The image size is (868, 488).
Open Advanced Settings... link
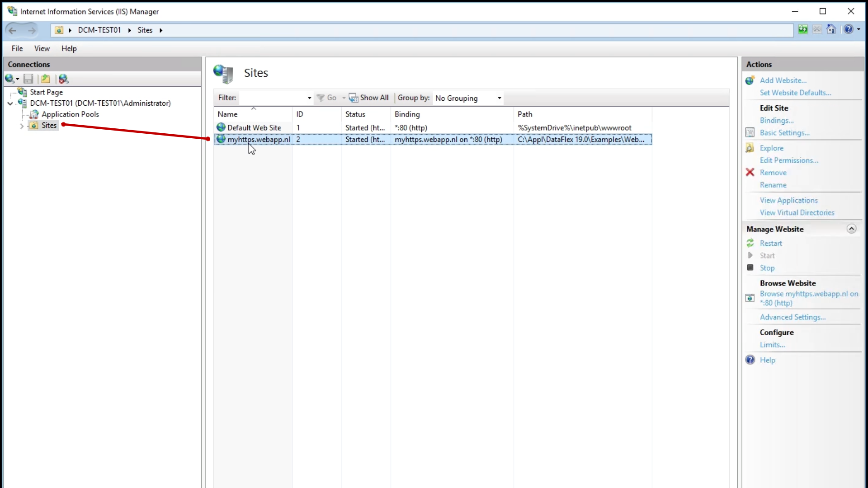click(x=793, y=317)
